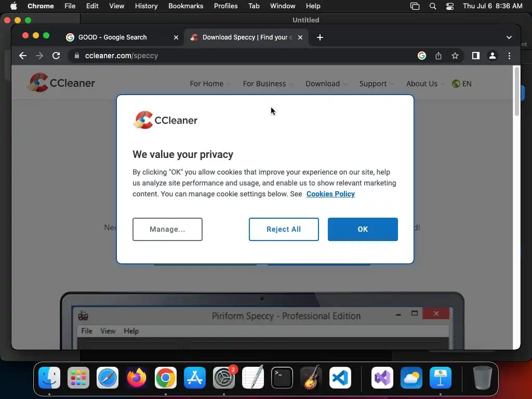This screenshot has width=532, height=399.
Task: Click the page vertical scrollbar
Action: (x=517, y=91)
